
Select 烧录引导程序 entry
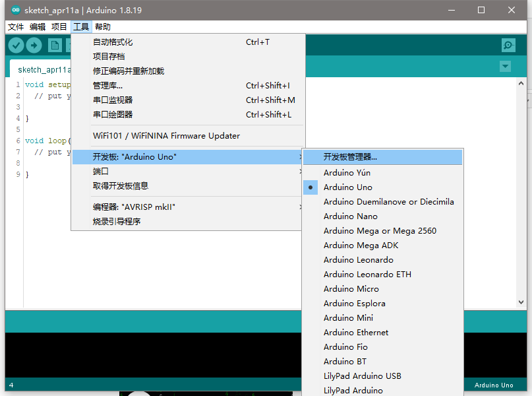point(188,222)
